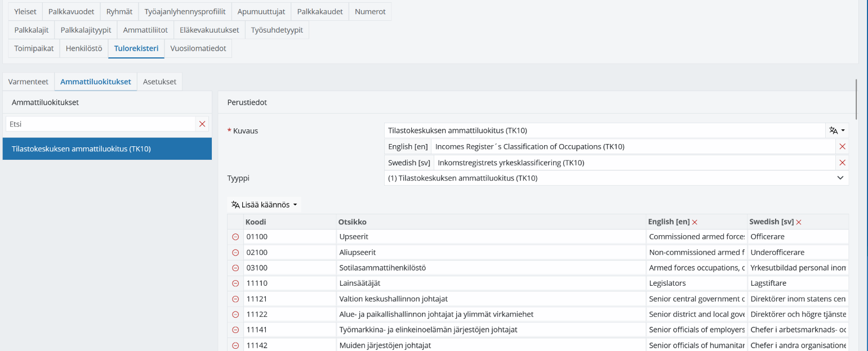
Task: Switch to Eläkevakuutukset tab
Action: pos(210,30)
